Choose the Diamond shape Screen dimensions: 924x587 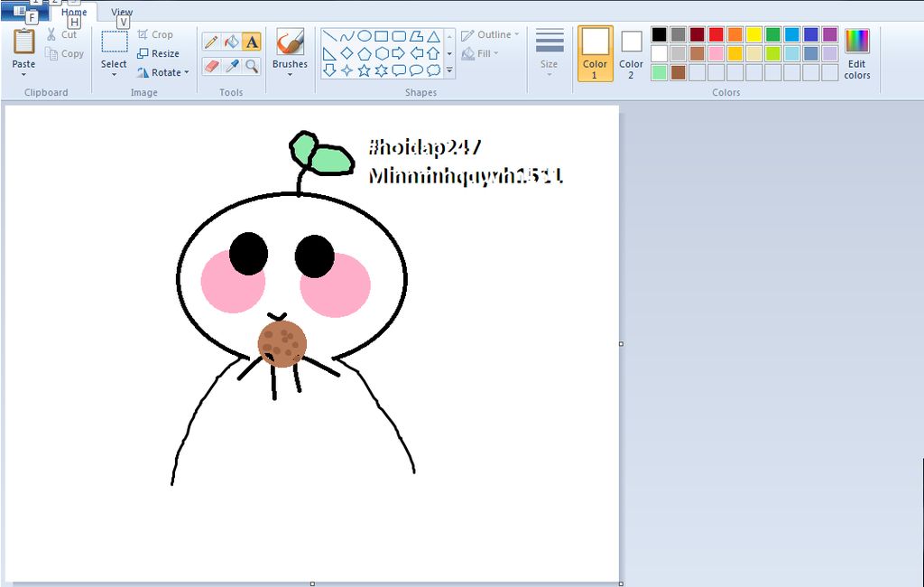(x=347, y=53)
